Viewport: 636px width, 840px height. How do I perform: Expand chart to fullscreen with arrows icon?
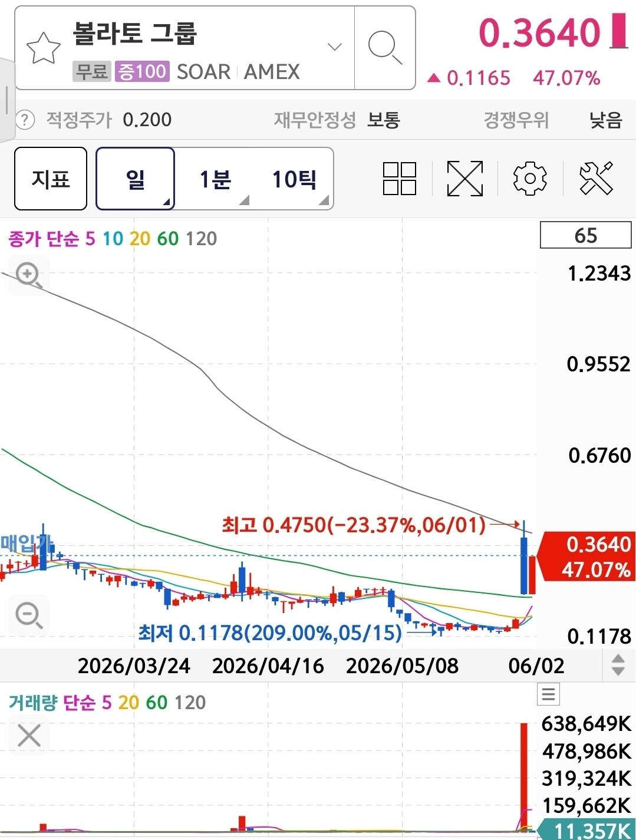[x=465, y=179]
